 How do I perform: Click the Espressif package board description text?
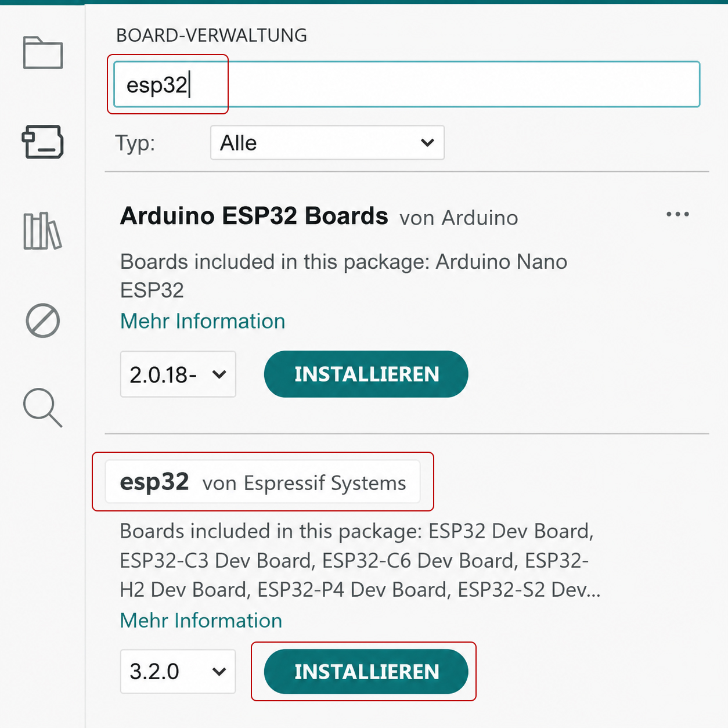[x=360, y=560]
